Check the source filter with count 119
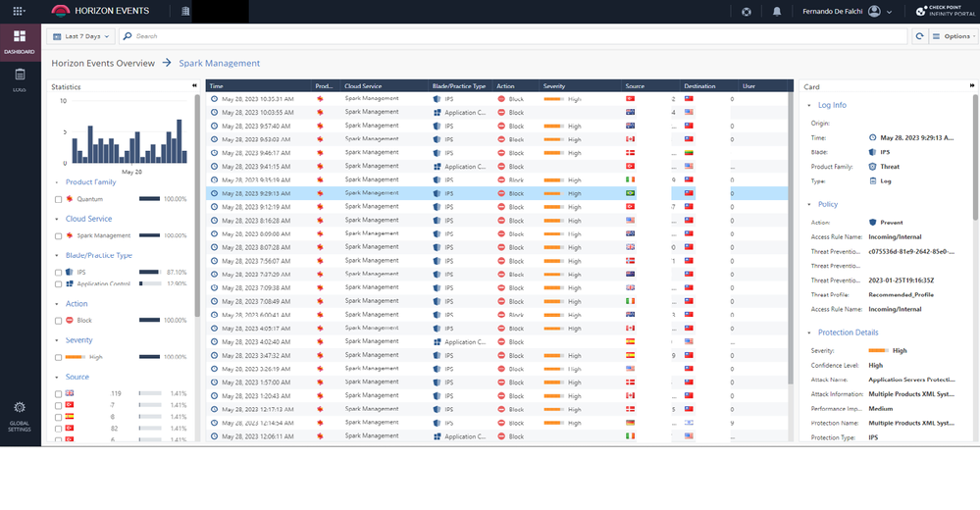 (x=58, y=393)
